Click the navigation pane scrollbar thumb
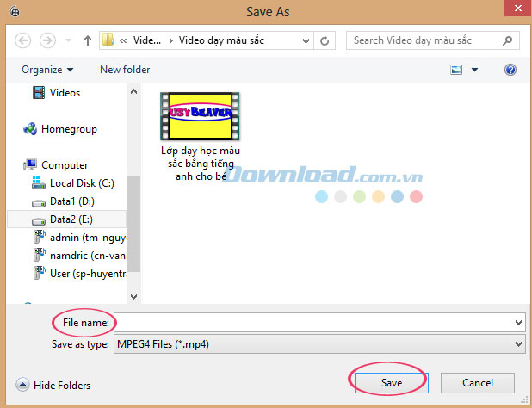532x408 pixels. tap(133, 224)
